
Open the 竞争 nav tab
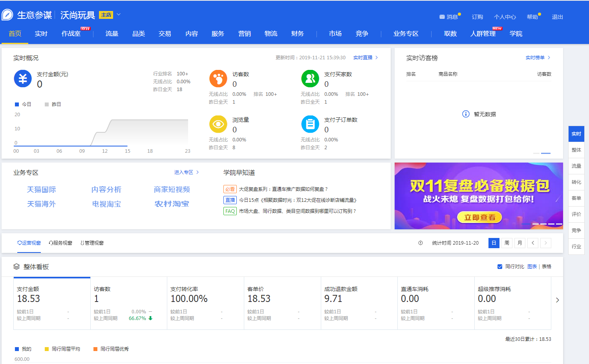[362, 34]
